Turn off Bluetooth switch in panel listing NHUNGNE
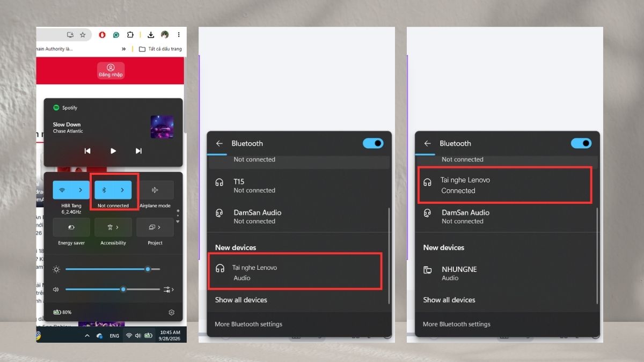The height and width of the screenshot is (362, 644). tap(581, 143)
